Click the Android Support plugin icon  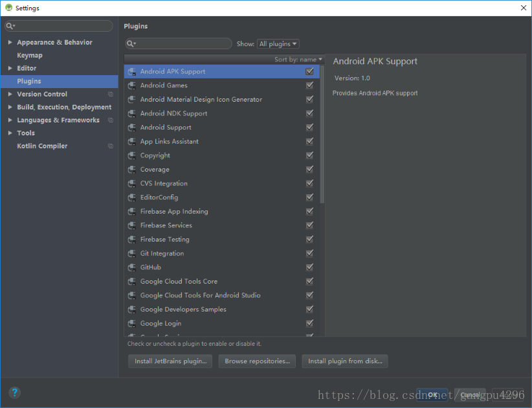tap(131, 128)
